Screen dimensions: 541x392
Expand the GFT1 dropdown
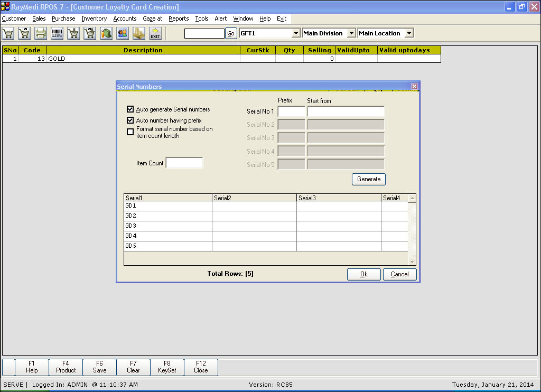click(296, 33)
